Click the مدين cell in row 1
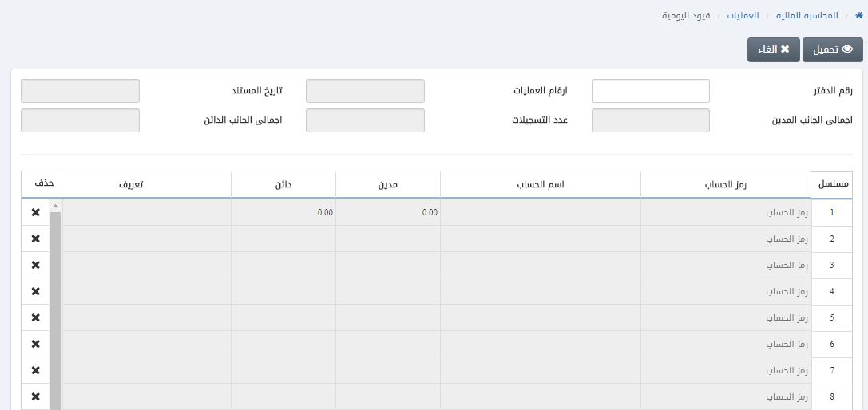The image size is (868, 410). tap(388, 213)
